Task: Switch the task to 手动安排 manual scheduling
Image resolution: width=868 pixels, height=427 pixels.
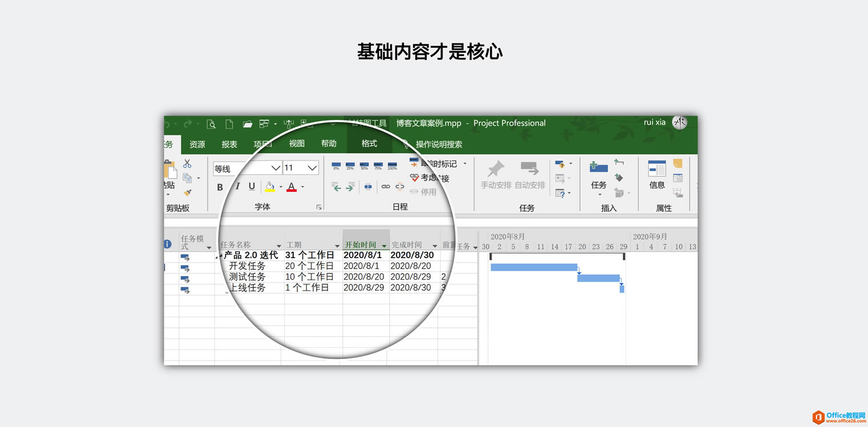Action: tap(495, 177)
